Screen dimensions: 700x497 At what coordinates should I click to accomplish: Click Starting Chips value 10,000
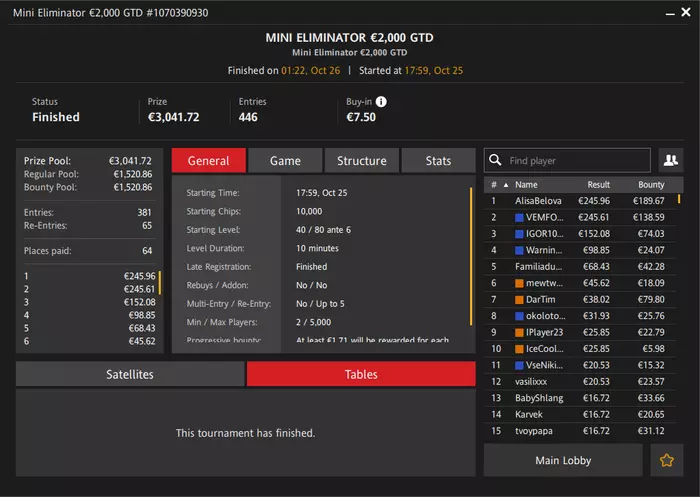(309, 211)
